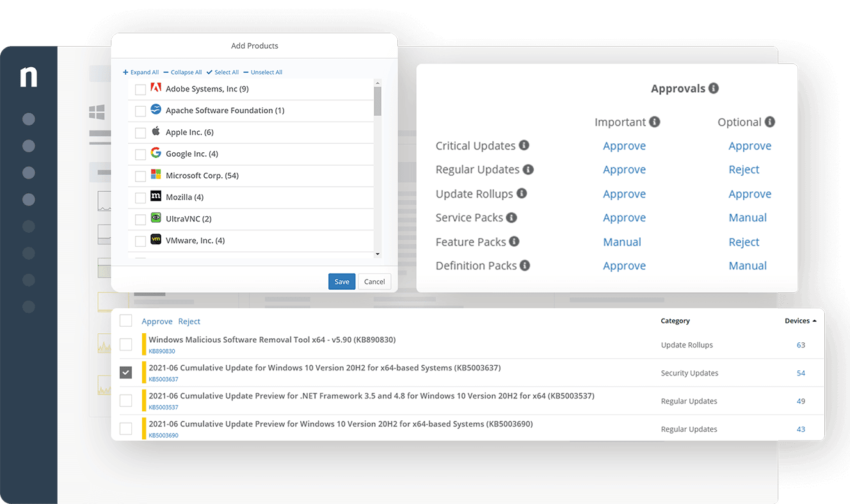Screen dimensions: 850x504
Task: Click the UltraVNC eye icon
Action: (156, 219)
